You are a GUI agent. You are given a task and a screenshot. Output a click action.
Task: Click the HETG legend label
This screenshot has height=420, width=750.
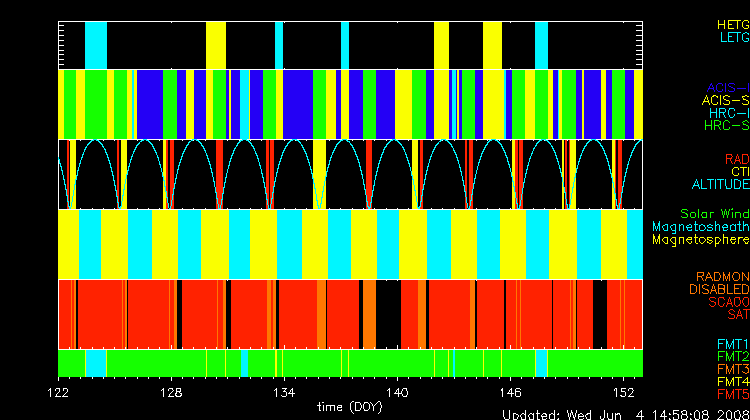click(x=731, y=23)
